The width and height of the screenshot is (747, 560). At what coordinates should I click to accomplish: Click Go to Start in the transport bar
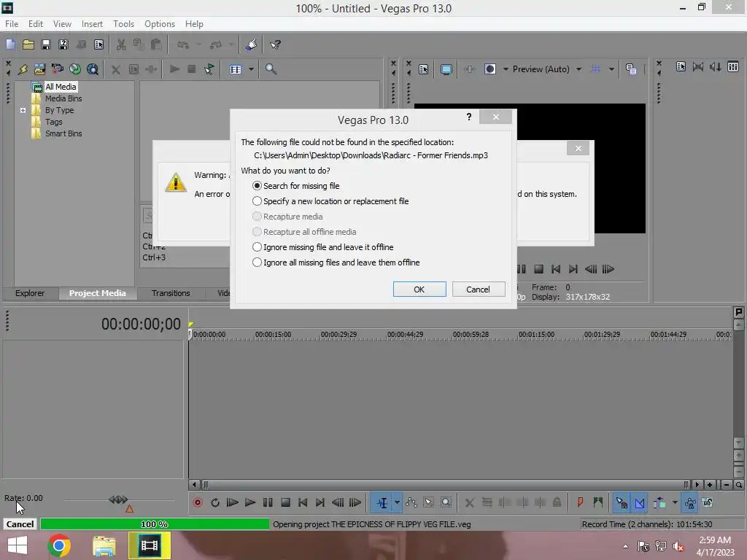pos(303,502)
